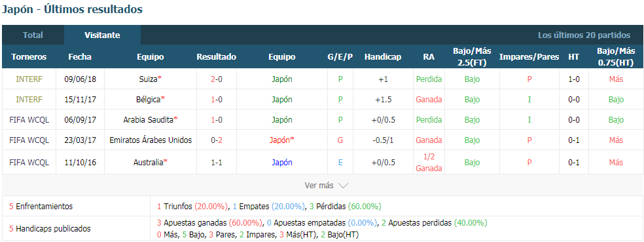Open Emiratos Árabes Unidos team link
The image size is (644, 242).
[151, 140]
